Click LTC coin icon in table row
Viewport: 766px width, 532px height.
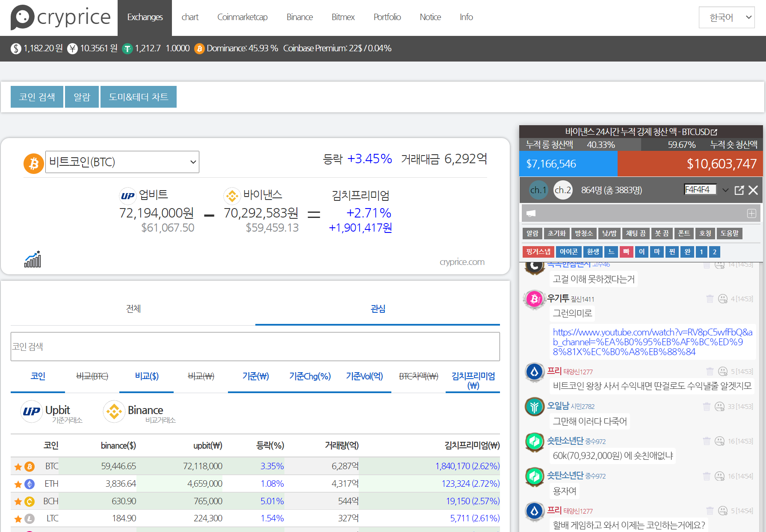tap(30, 519)
